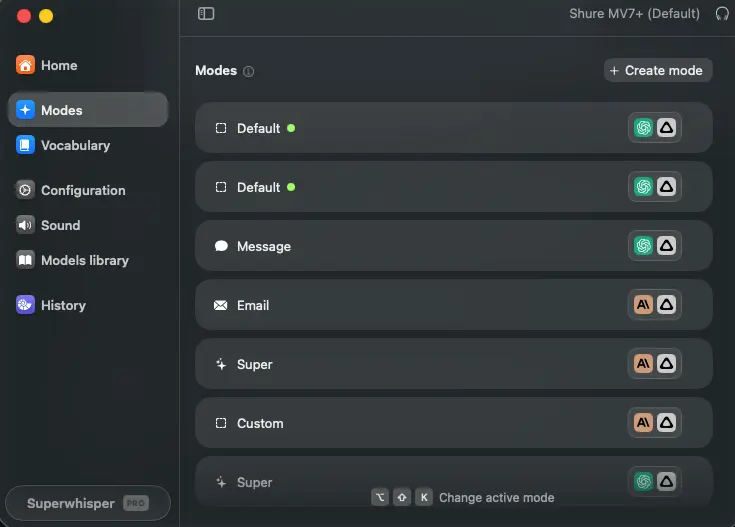
Task: Click the triangle model icon in Email row
Action: pyautogui.click(x=666, y=305)
